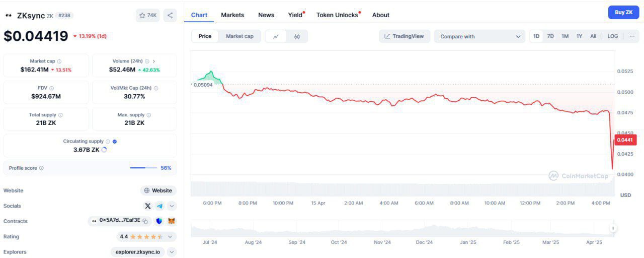The height and width of the screenshot is (258, 644).
Task: Click the Telegram social icon
Action: (159, 206)
